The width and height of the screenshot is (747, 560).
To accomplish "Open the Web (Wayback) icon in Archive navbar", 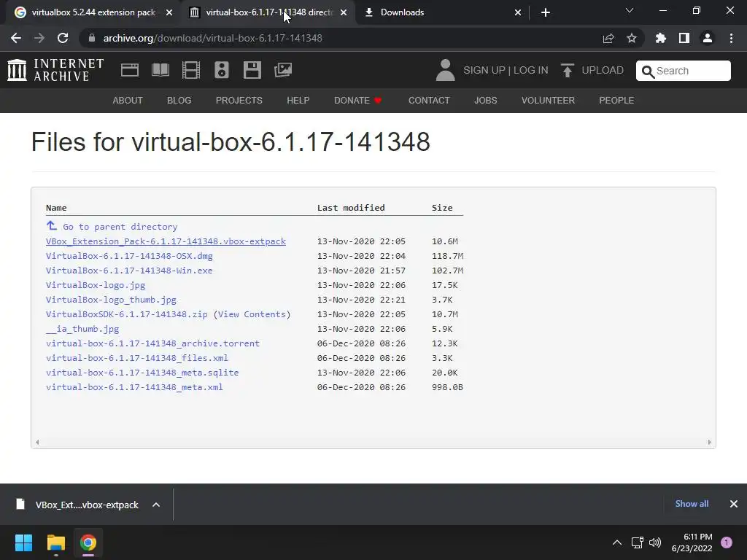I will pyautogui.click(x=130, y=70).
